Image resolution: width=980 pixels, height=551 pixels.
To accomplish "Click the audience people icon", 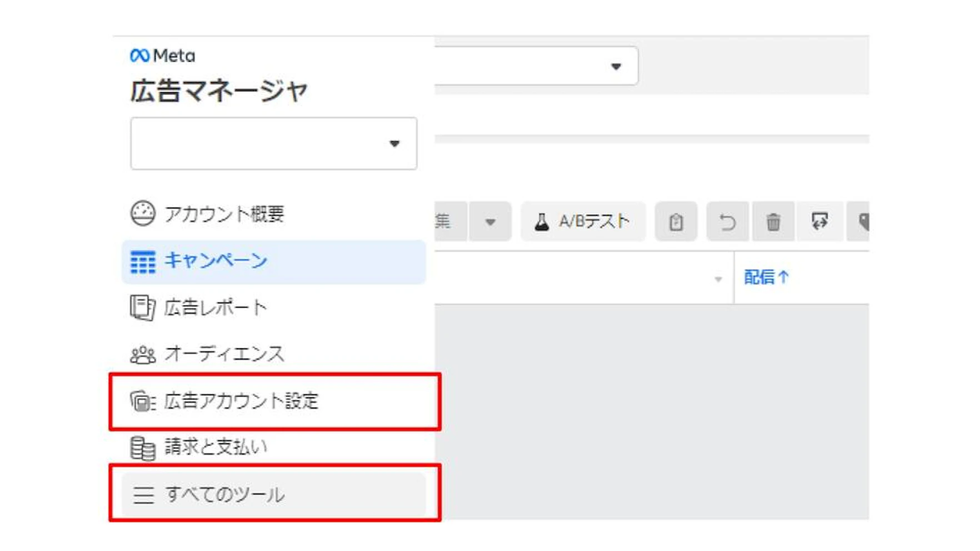I will [x=143, y=354].
